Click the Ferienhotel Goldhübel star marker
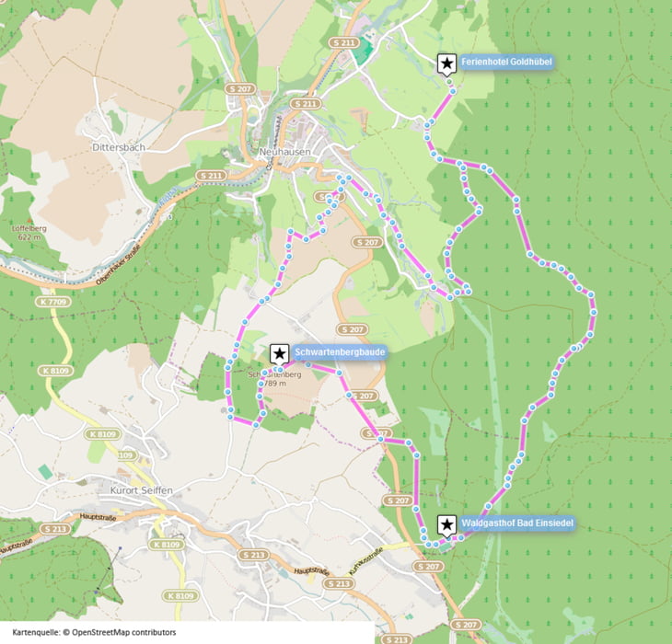This screenshot has height=644, width=672. [446, 64]
